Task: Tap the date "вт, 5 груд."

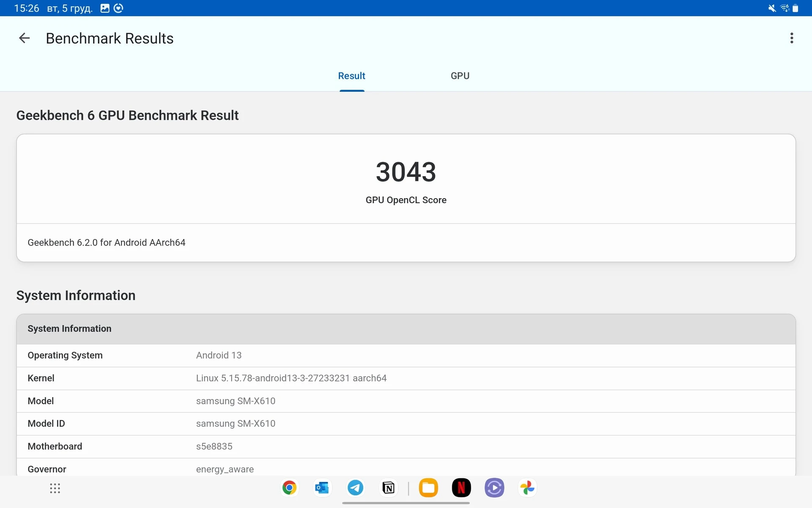Action: [x=70, y=8]
